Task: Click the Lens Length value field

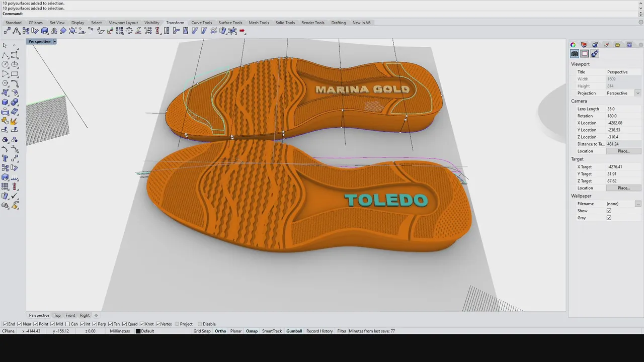Action: 623,109
